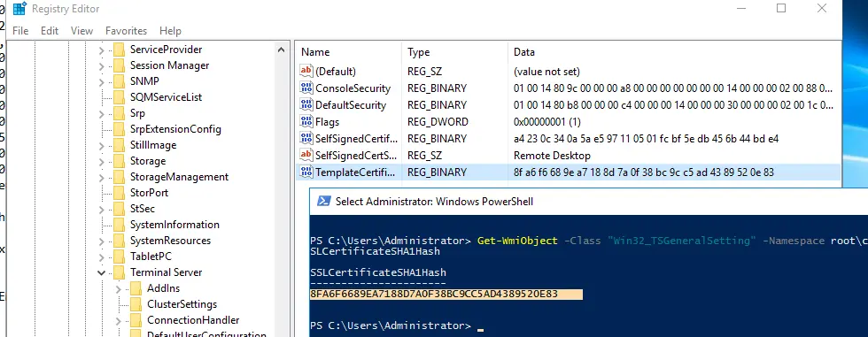Click the TemplateCertificate binary value icon

(306, 172)
